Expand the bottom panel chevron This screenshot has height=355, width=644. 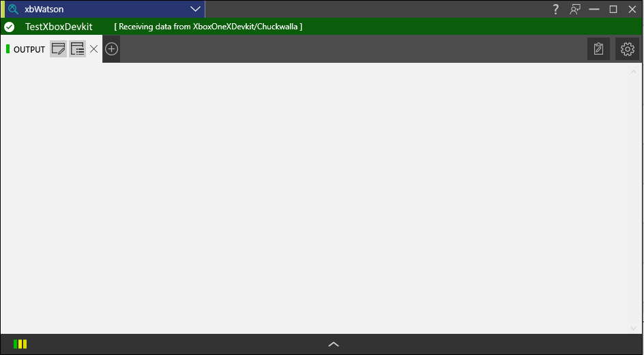coord(334,344)
